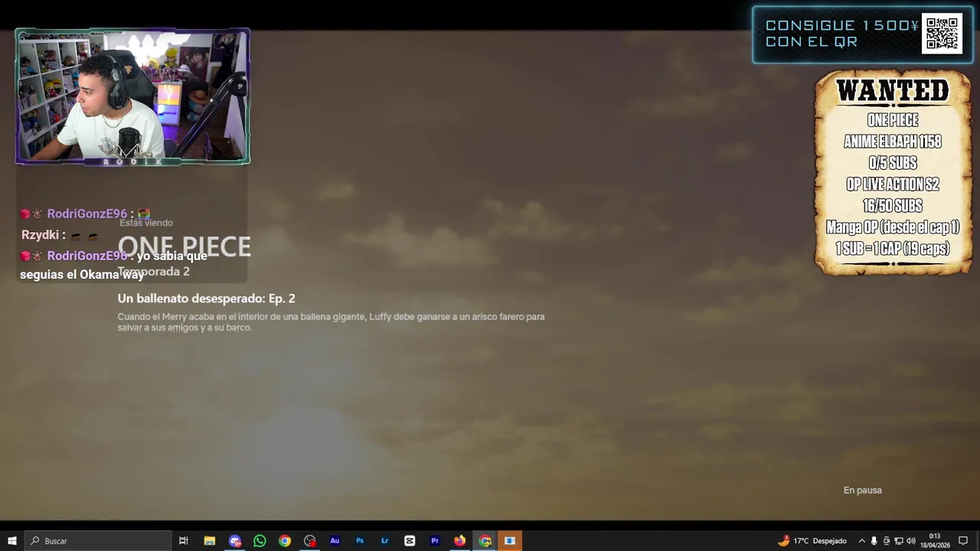Click the Rzydki chat message
This screenshot has width=980, height=551.
60,236
